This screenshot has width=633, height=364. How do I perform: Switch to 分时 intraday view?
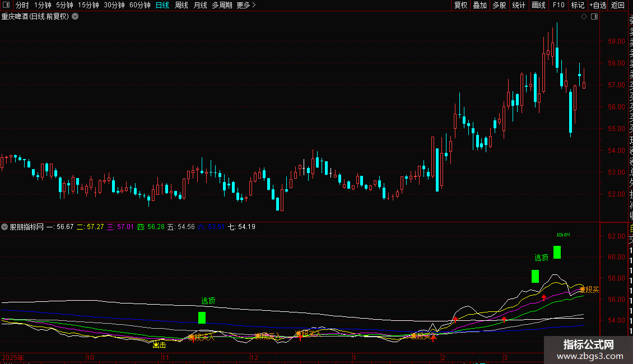[22, 6]
